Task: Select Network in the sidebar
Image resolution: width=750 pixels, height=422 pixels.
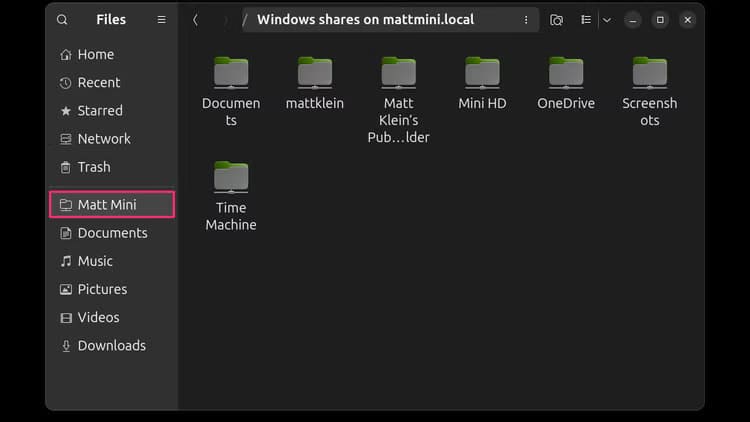Action: click(112, 139)
